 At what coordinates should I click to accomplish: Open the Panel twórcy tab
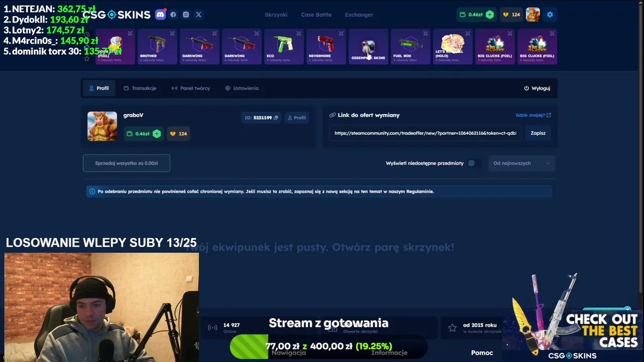tap(191, 88)
